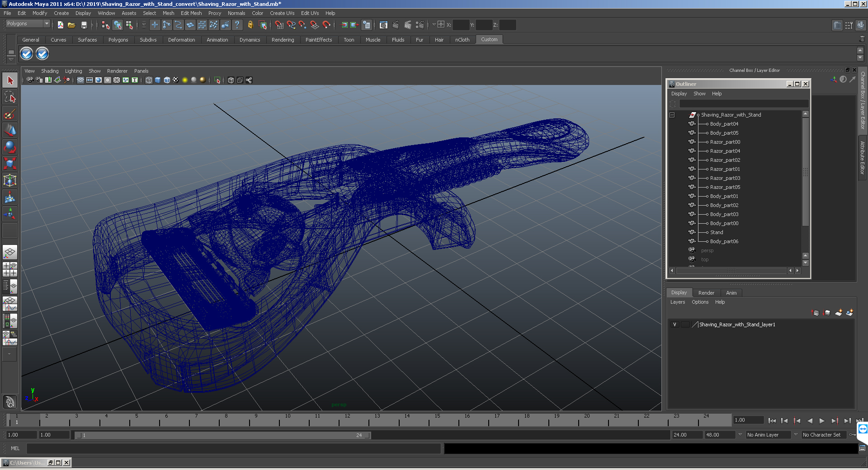868x470 pixels.
Task: Play the animation forward
Action: (822, 421)
